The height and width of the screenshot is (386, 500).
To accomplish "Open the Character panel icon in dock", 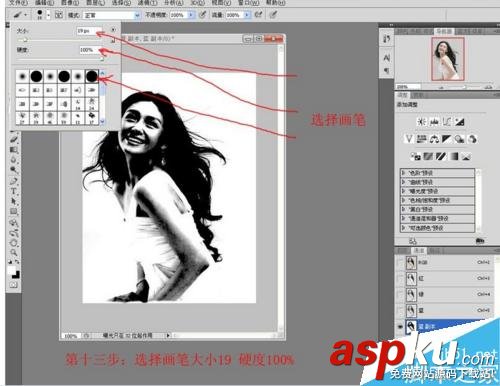I will click(x=387, y=58).
